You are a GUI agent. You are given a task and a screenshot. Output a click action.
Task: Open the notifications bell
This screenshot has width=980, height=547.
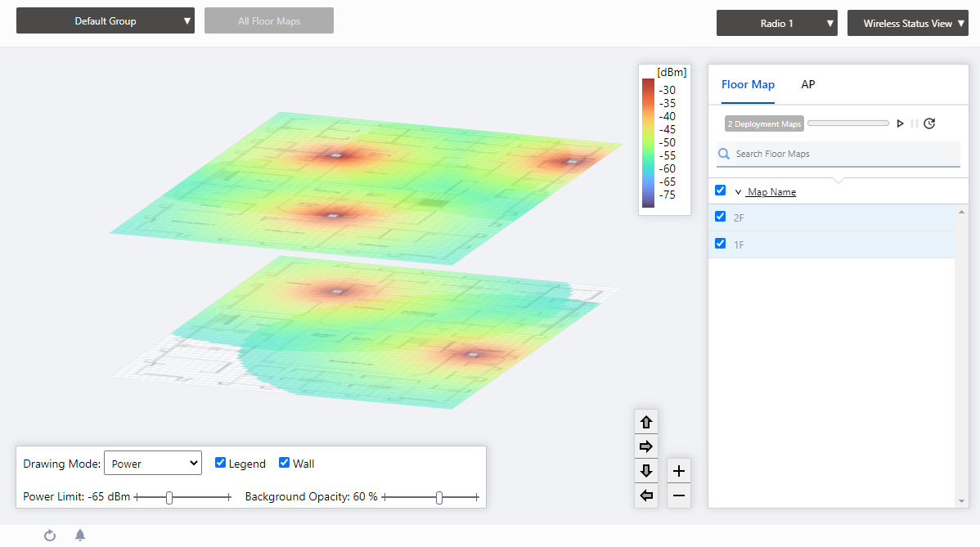pos(80,536)
